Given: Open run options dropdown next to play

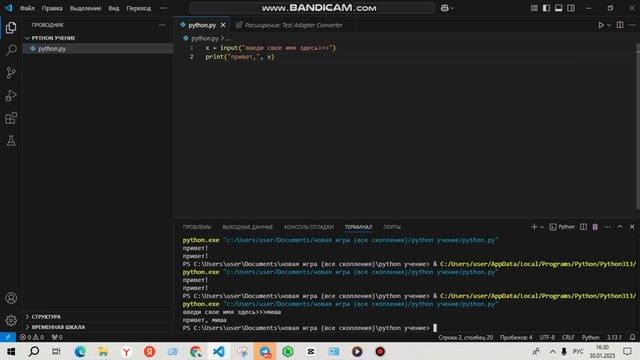Looking at the screenshot, I should tap(609, 25).
